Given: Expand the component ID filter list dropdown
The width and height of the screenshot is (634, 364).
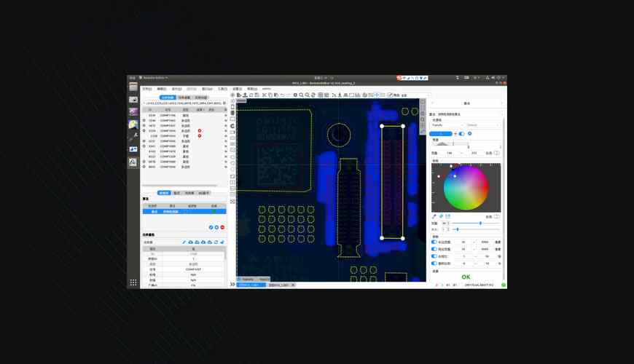Looking at the screenshot, I should pyautogui.click(x=224, y=103).
